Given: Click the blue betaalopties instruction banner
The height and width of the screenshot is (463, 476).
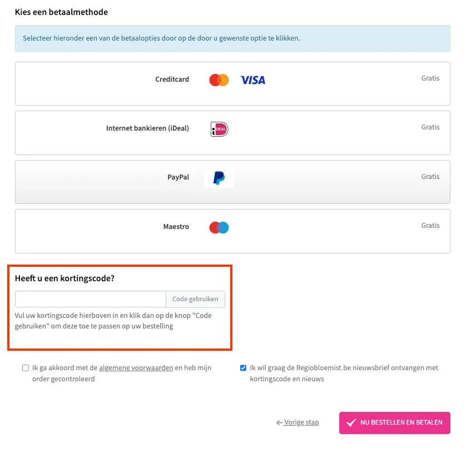Looking at the screenshot, I should [232, 38].
